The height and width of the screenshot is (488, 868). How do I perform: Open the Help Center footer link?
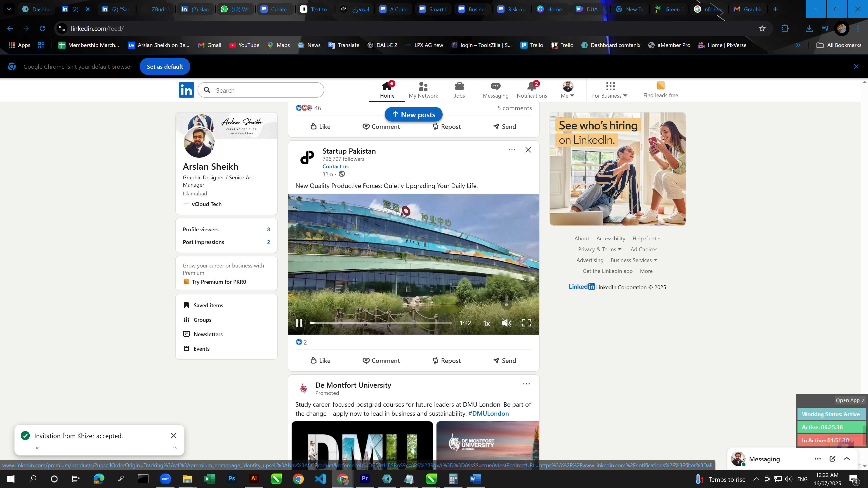pyautogui.click(x=647, y=238)
